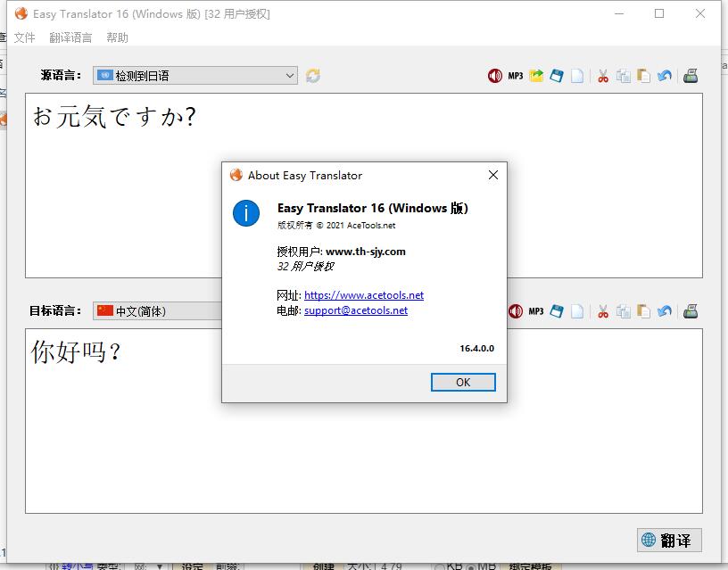Clear source text with the blank page icon
Viewport: 728px width, 570px height.
pos(577,76)
